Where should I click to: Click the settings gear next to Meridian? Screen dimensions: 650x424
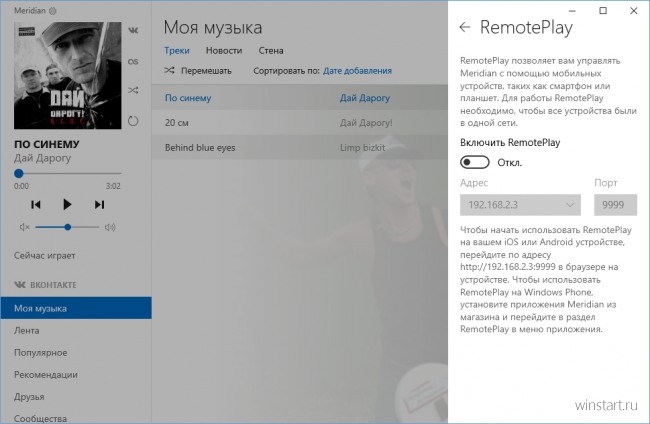(x=53, y=11)
